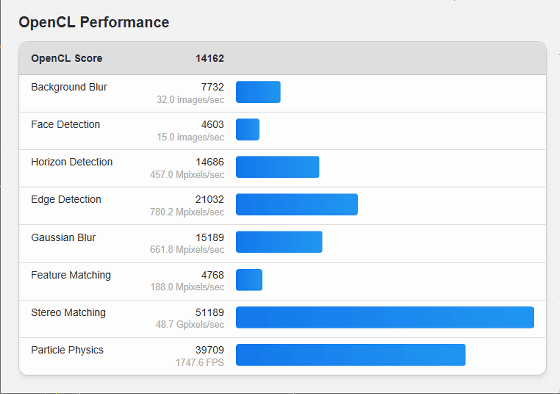560x394 pixels.
Task: Select the Particle Physics score bar
Action: point(351,355)
